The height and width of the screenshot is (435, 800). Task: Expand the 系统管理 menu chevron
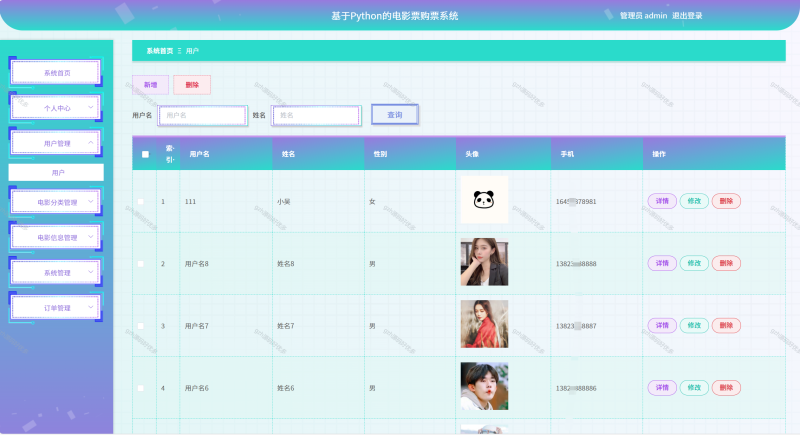(91, 272)
